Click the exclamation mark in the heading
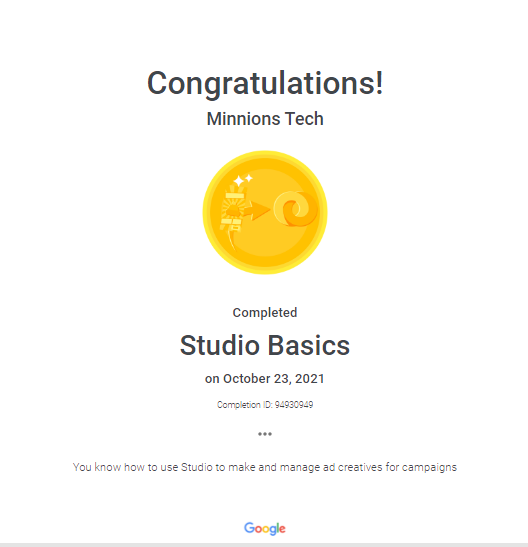Viewport: 528px width, 547px height. pyautogui.click(x=379, y=82)
